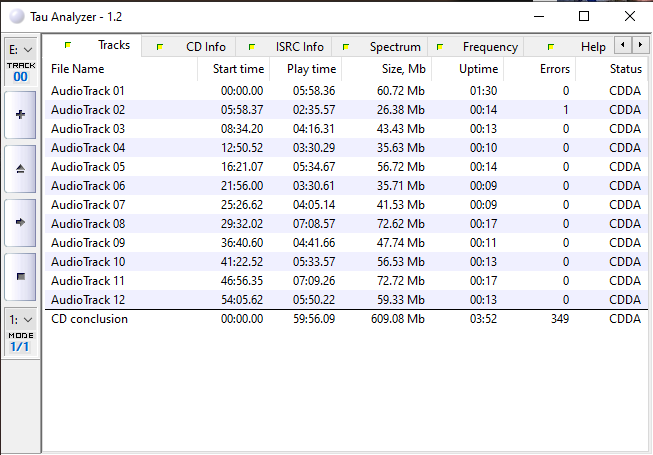Click the Tau Analyzer title bar icon
This screenshot has height=455, width=653.
point(16,16)
